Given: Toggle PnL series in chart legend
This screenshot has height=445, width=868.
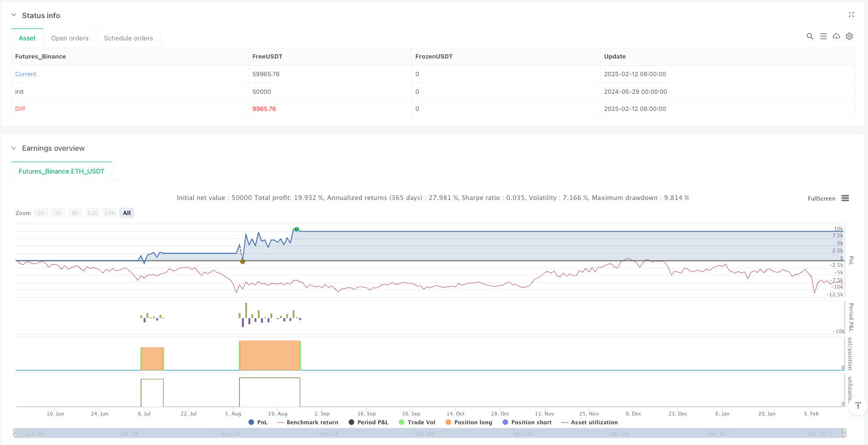Looking at the screenshot, I should coord(258,422).
